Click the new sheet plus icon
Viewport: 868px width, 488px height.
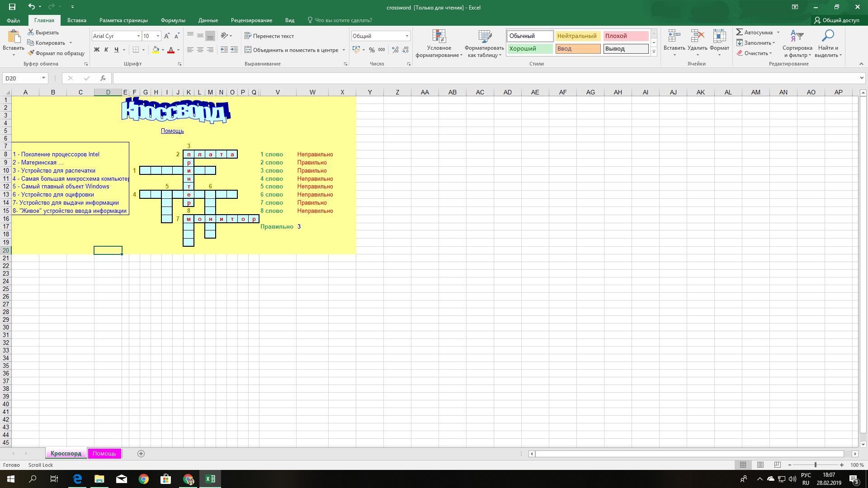(x=141, y=454)
